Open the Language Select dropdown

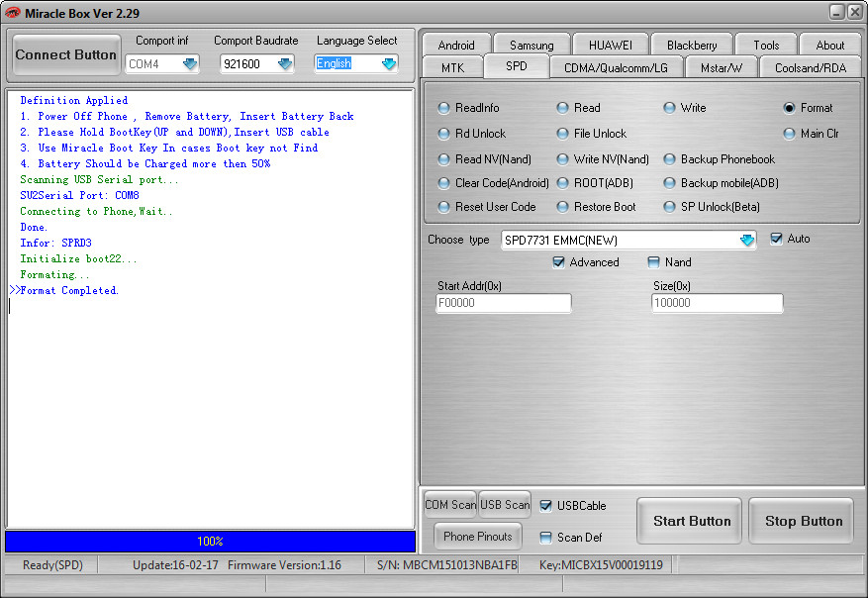(389, 63)
